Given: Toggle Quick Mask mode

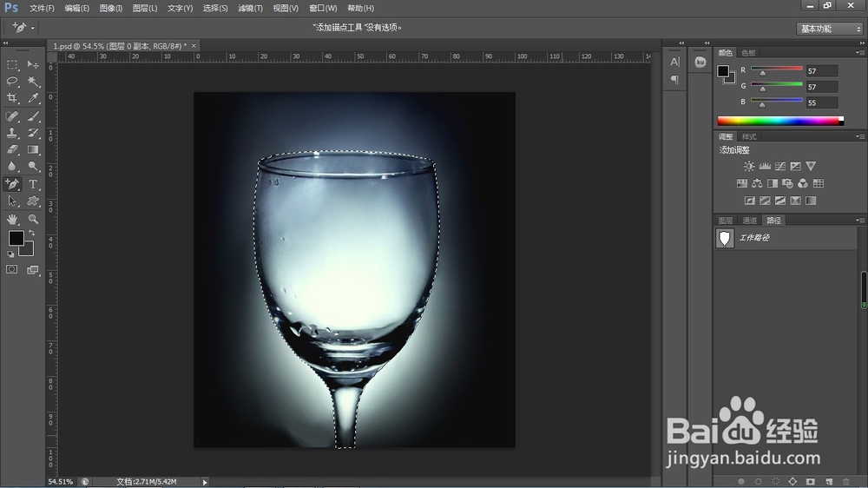Looking at the screenshot, I should (x=11, y=269).
